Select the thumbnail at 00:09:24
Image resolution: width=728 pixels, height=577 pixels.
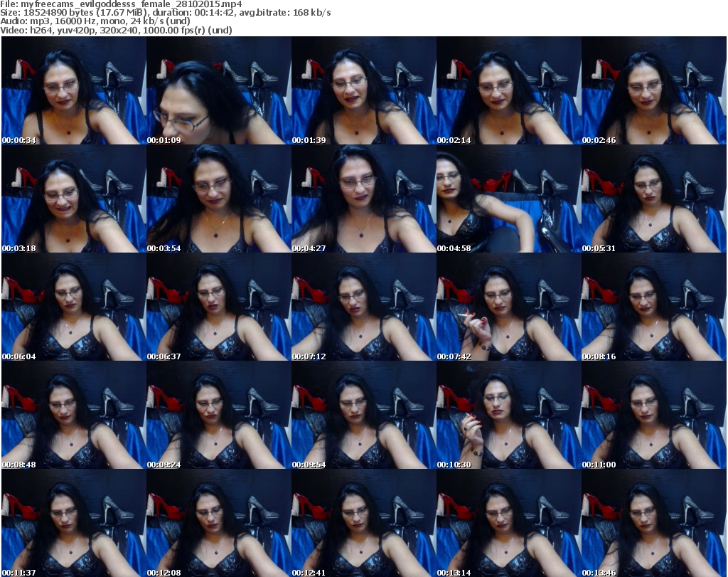point(219,415)
